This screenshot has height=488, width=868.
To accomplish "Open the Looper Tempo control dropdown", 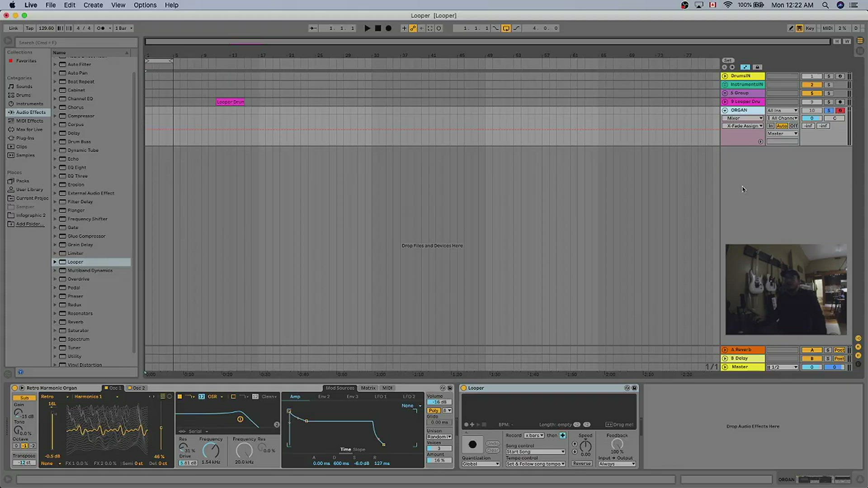I will 535,464.
